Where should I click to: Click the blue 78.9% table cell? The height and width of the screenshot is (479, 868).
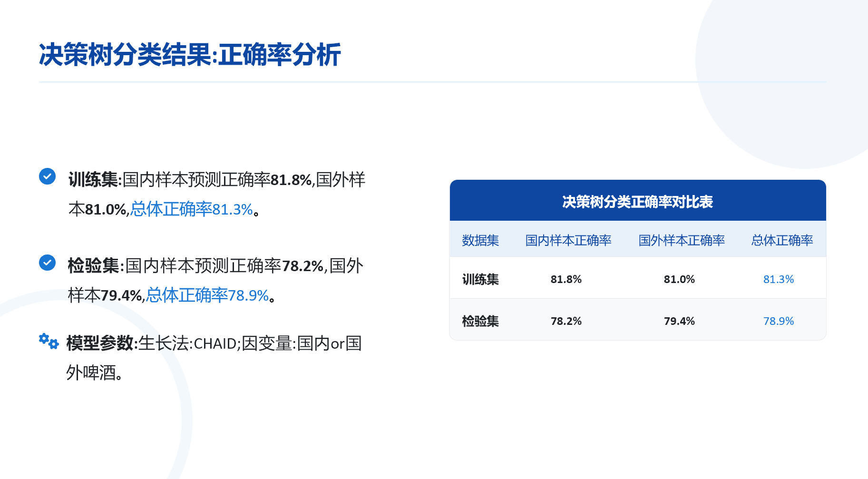[x=779, y=321]
